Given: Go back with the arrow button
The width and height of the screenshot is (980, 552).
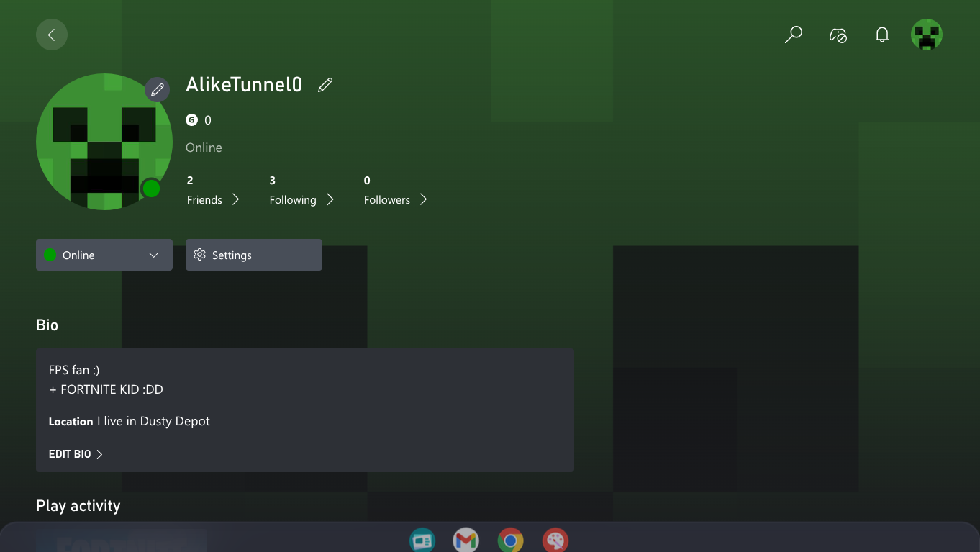Looking at the screenshot, I should tap(52, 35).
